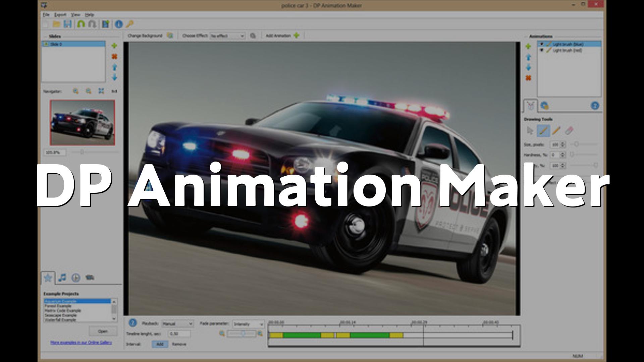
Task: Delete slide with the orange X
Action: pos(114,56)
